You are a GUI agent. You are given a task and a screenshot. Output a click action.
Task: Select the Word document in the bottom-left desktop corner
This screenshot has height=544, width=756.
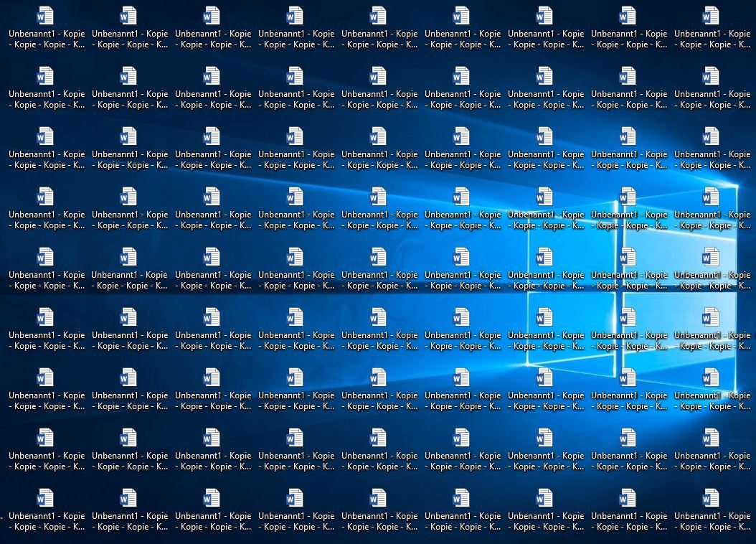(47, 510)
